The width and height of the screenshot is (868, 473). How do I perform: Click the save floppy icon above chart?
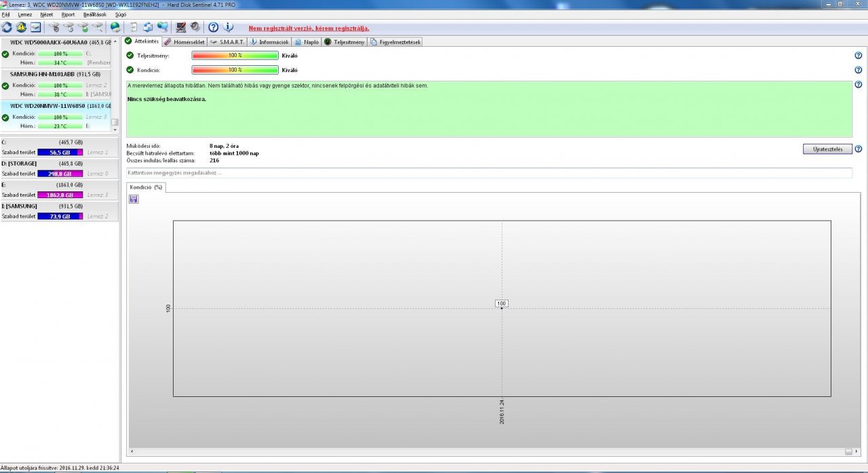(x=134, y=199)
